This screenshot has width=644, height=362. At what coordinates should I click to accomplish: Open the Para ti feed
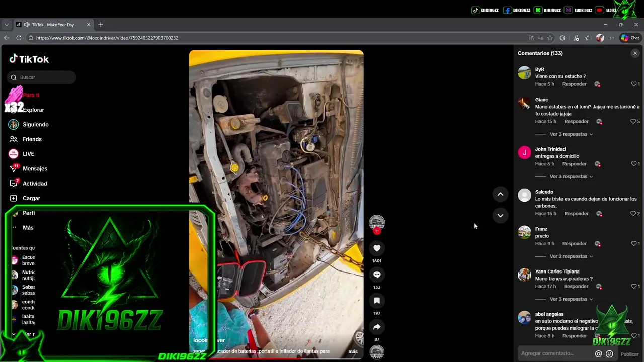[31, 95]
